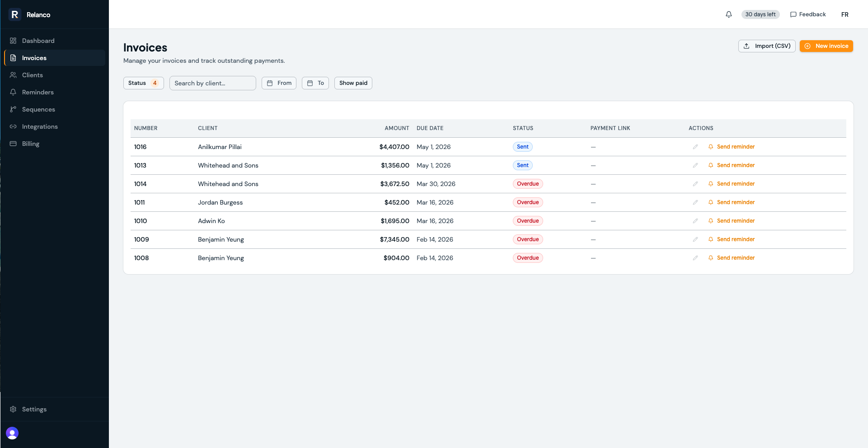Switch language with FR button

tap(845, 14)
